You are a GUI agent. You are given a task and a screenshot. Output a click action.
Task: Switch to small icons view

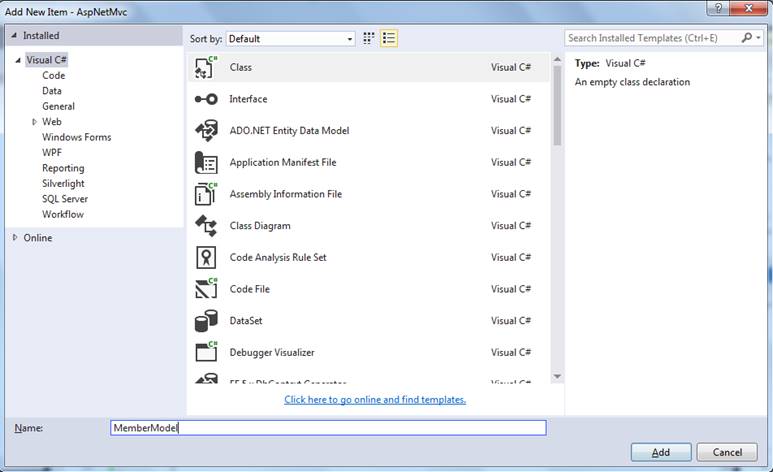point(369,38)
